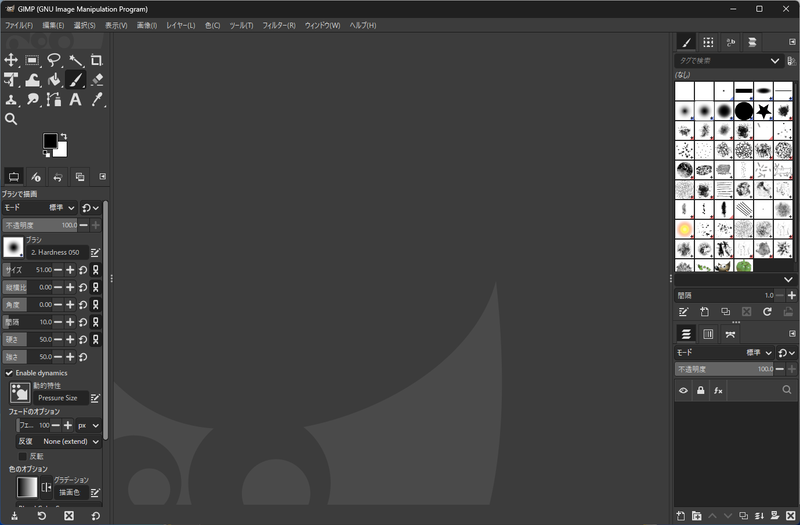Open the px fade unit dropdown

[88, 426]
